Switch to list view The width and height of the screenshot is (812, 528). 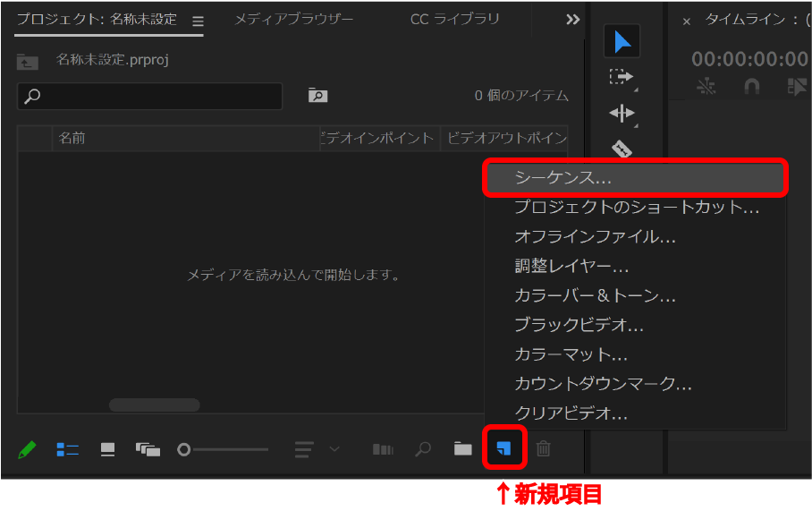[x=68, y=449]
